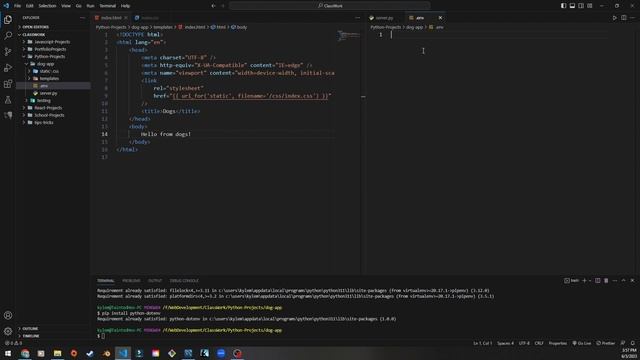Open the new terminal launch profile dropdown

(590, 280)
